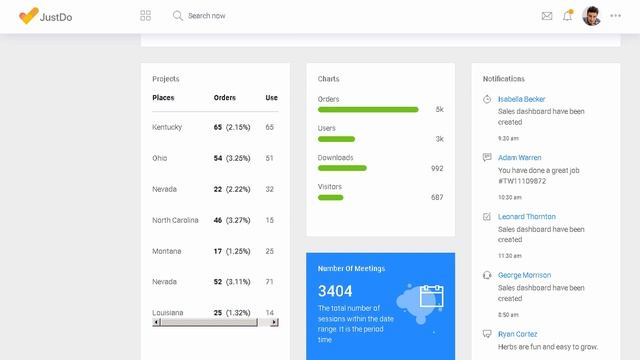
Task: Click the 992 downloads value
Action: point(437,168)
